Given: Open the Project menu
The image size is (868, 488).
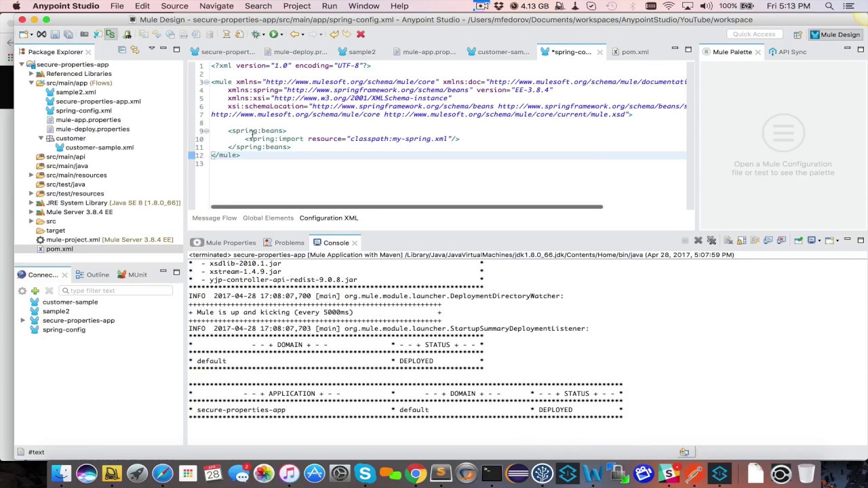Looking at the screenshot, I should [x=297, y=6].
